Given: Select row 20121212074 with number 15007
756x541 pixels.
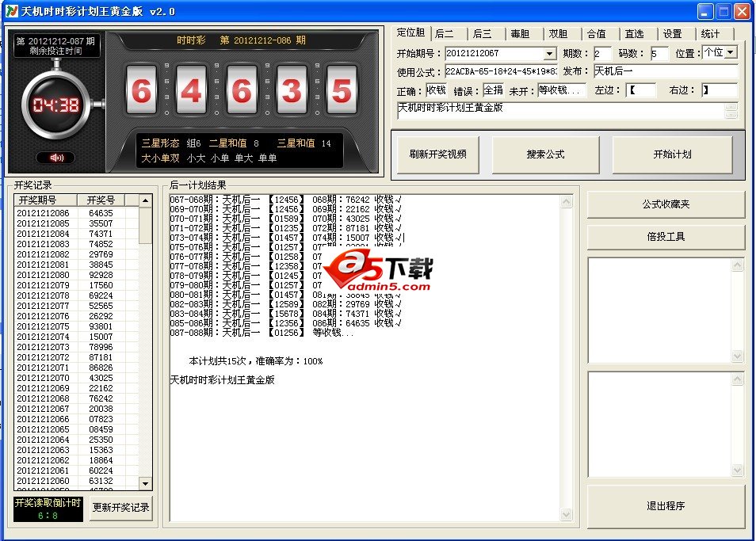Looking at the screenshot, I should pyautogui.click(x=76, y=337).
